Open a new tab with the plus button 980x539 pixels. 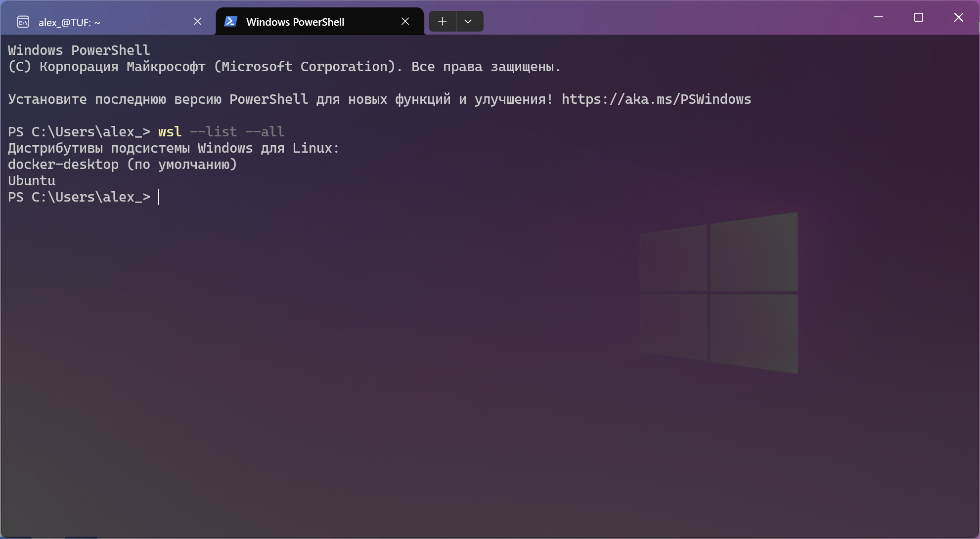point(443,21)
